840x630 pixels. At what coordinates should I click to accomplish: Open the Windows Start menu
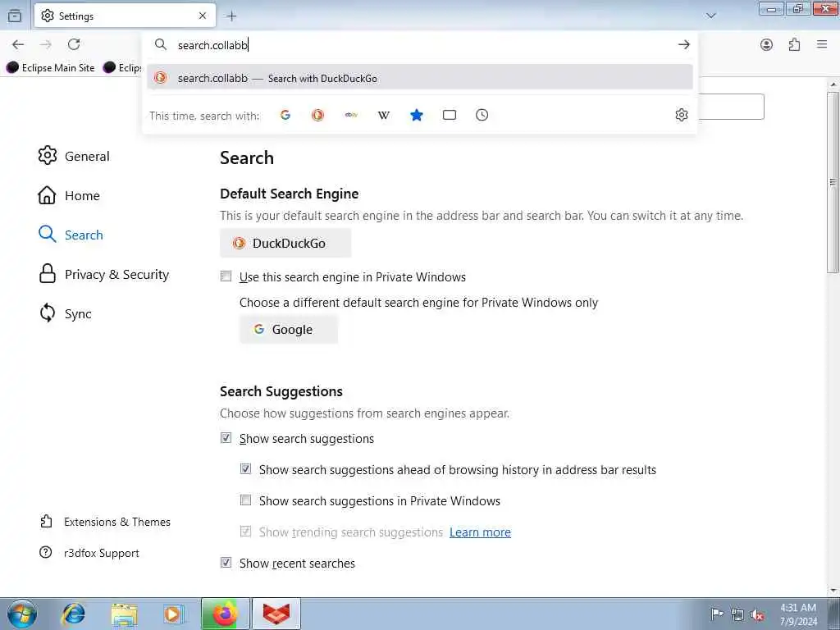pyautogui.click(x=22, y=614)
